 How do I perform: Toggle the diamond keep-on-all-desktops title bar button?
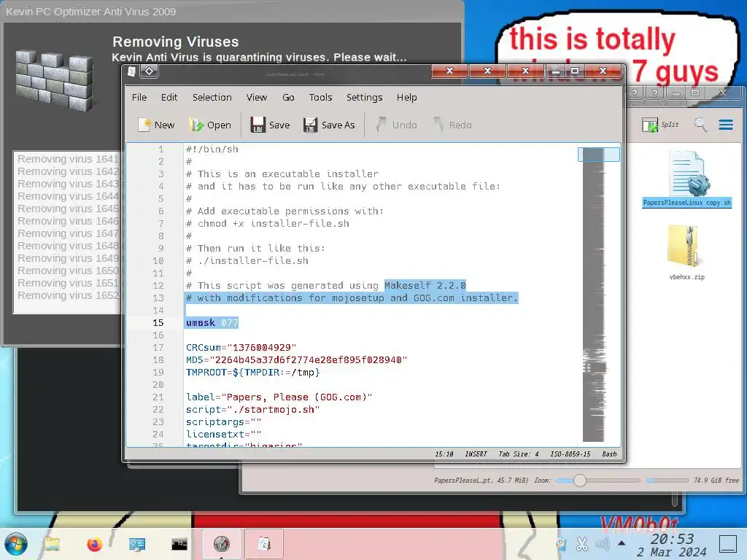(149, 71)
